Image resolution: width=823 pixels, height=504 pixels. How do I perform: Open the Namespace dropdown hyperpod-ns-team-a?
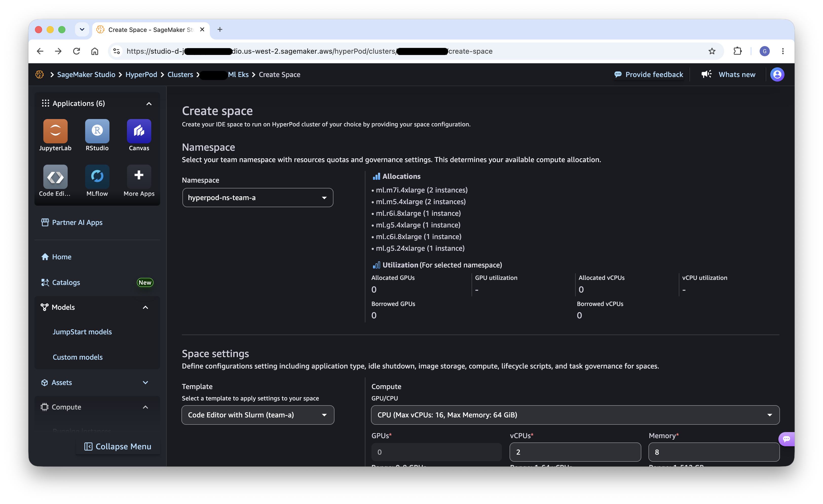pyautogui.click(x=257, y=198)
